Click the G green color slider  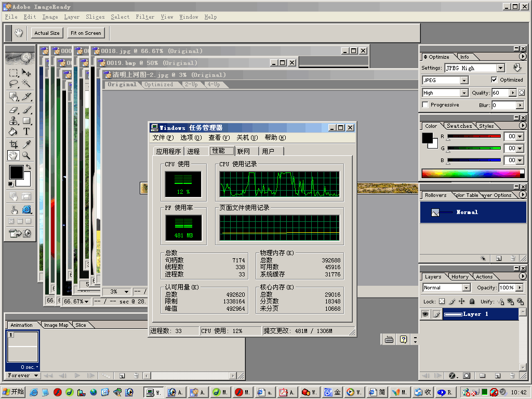(474, 148)
